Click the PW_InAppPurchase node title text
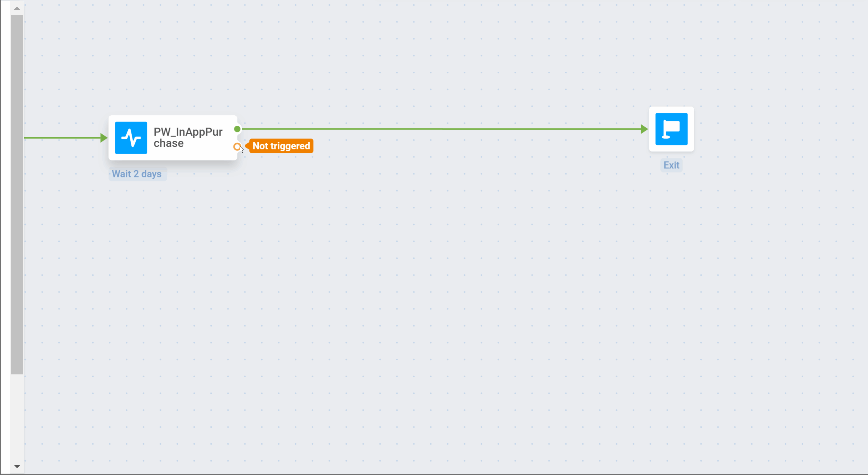 click(x=188, y=137)
